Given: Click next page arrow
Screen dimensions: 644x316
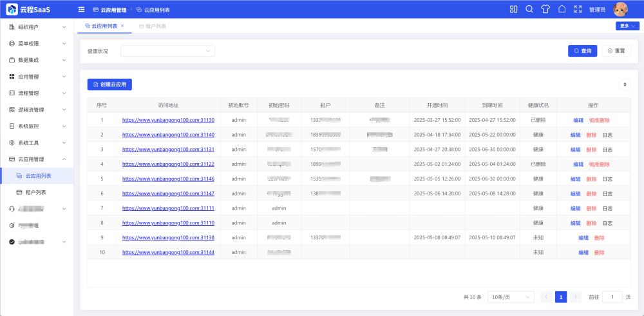Looking at the screenshot, I should (576, 297).
